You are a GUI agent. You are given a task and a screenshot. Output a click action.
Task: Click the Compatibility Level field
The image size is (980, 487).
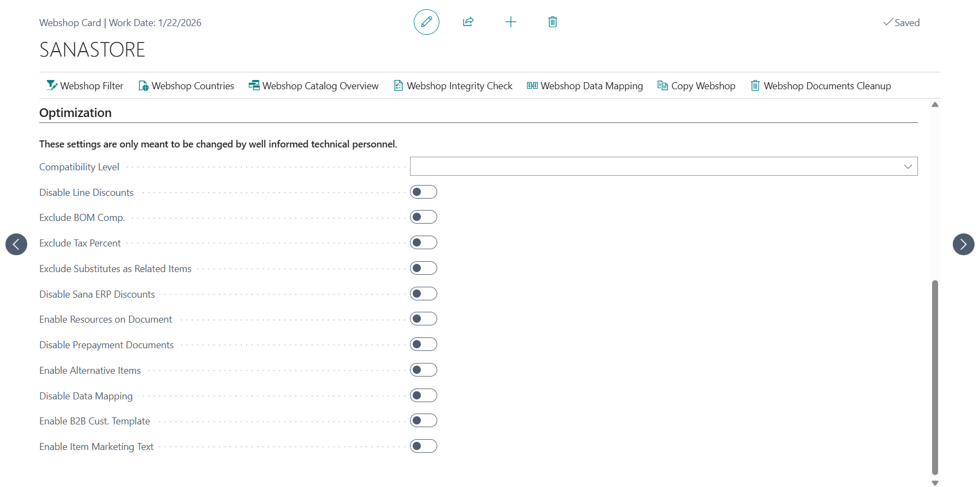(664, 167)
